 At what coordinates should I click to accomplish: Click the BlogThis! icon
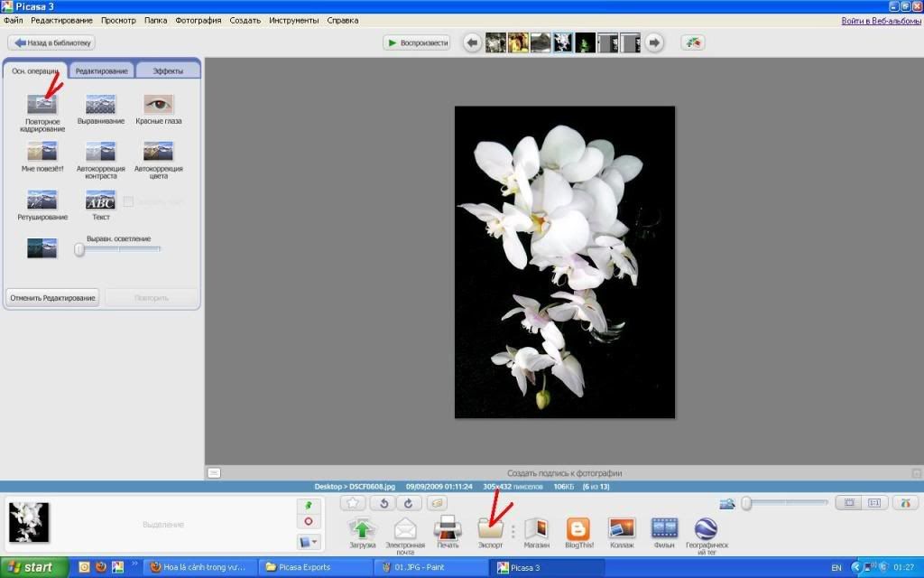click(577, 528)
